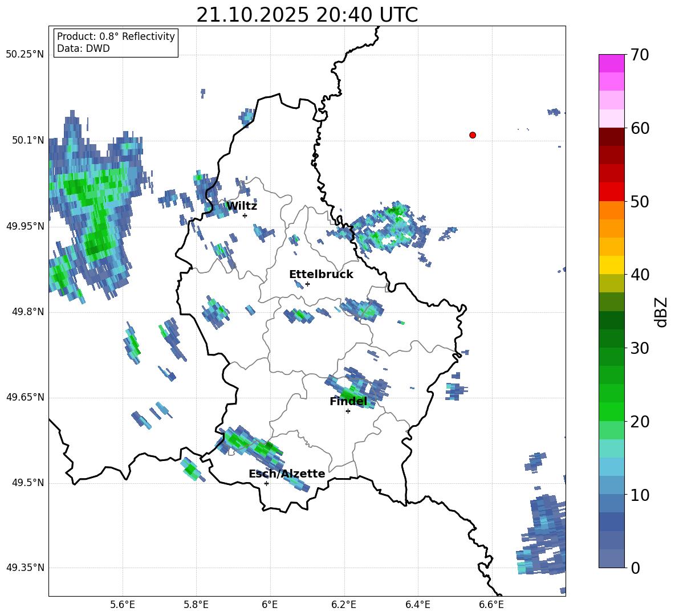Click the 5.8°E longitude tick label
Viewport: 675px width, 616px height.
tap(196, 605)
